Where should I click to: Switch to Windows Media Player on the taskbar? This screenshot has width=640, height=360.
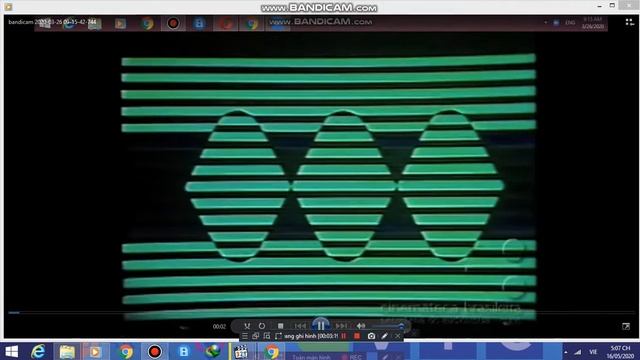point(95,351)
